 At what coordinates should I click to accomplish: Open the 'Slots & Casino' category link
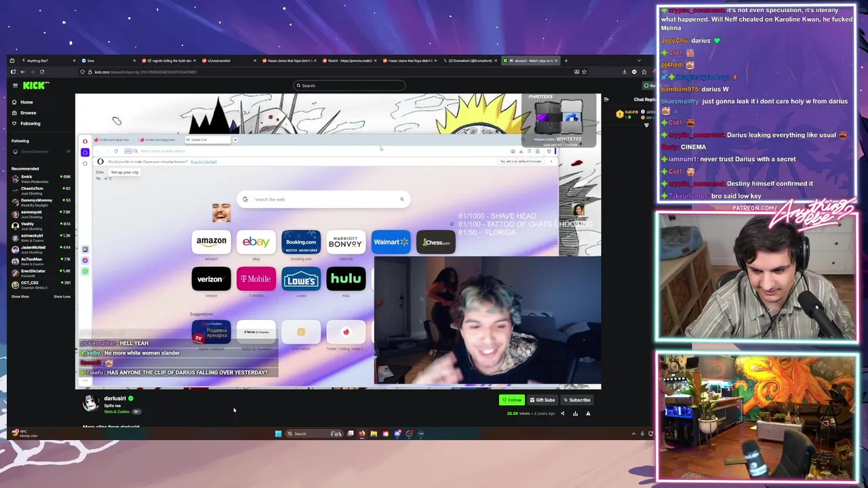pos(117,411)
